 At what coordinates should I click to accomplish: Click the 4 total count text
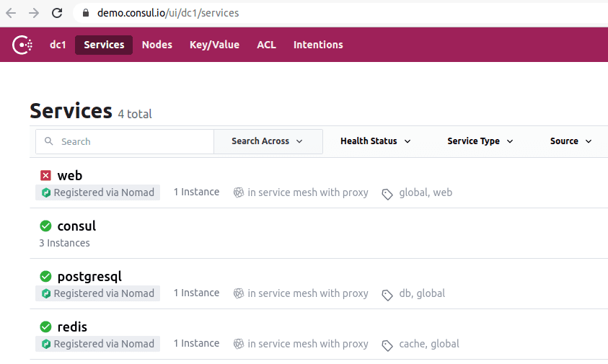(135, 115)
